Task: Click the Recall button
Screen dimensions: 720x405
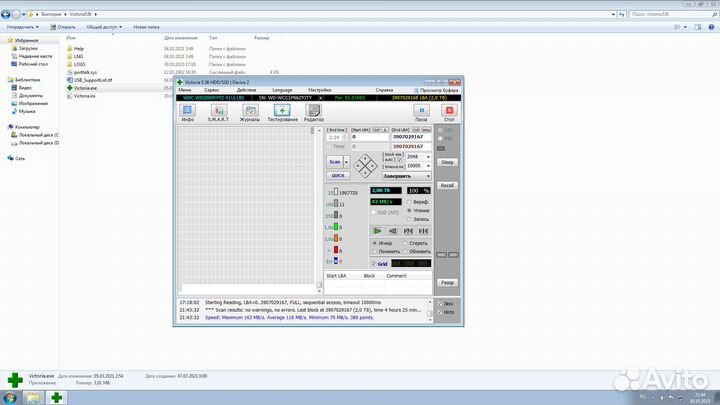Action: 447,186
